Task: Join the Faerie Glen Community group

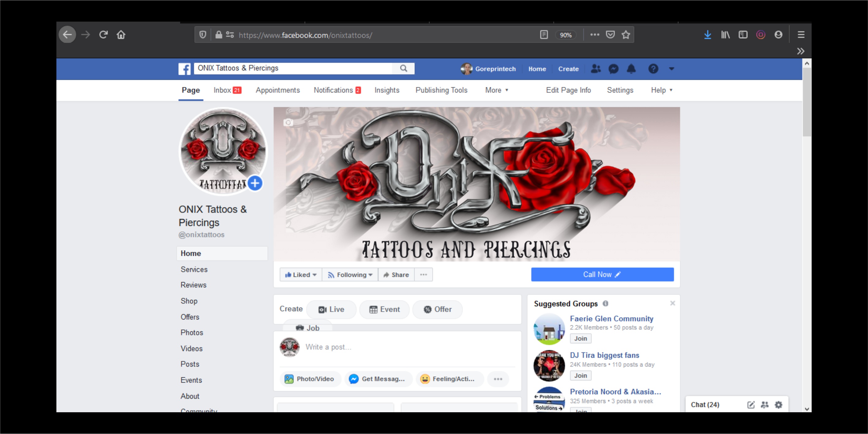Action: (x=580, y=338)
